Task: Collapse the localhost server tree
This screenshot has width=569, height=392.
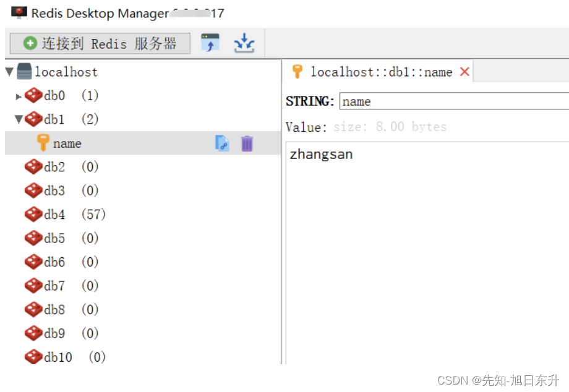Action: pyautogui.click(x=9, y=72)
